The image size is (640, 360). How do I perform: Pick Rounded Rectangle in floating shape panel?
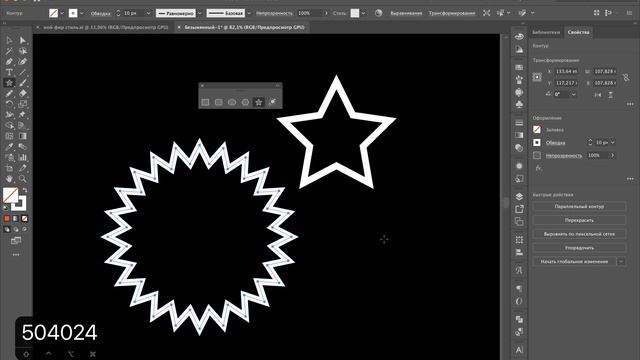coord(219,102)
